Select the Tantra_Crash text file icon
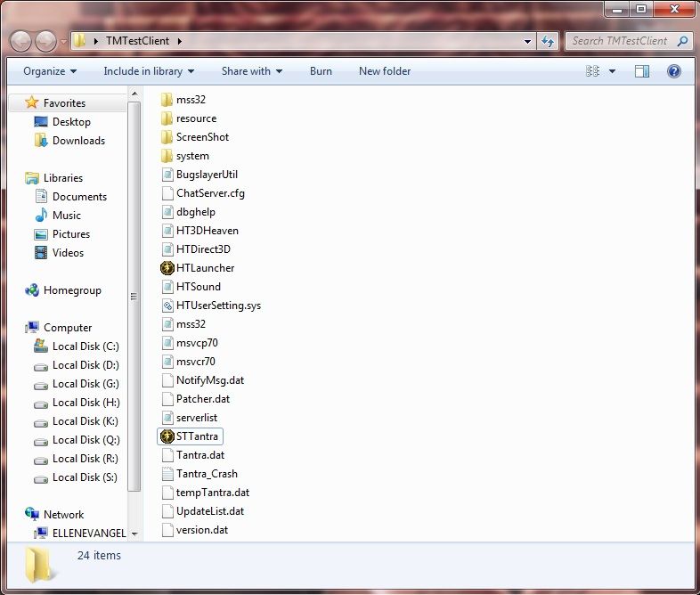The width and height of the screenshot is (700, 595). pos(167,474)
